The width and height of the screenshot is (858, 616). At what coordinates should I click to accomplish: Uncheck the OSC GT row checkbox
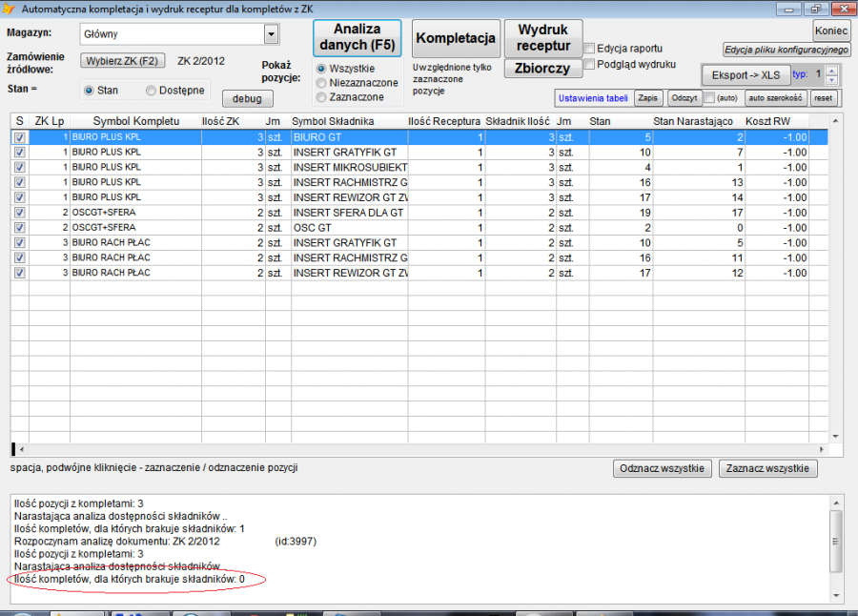coord(20,228)
